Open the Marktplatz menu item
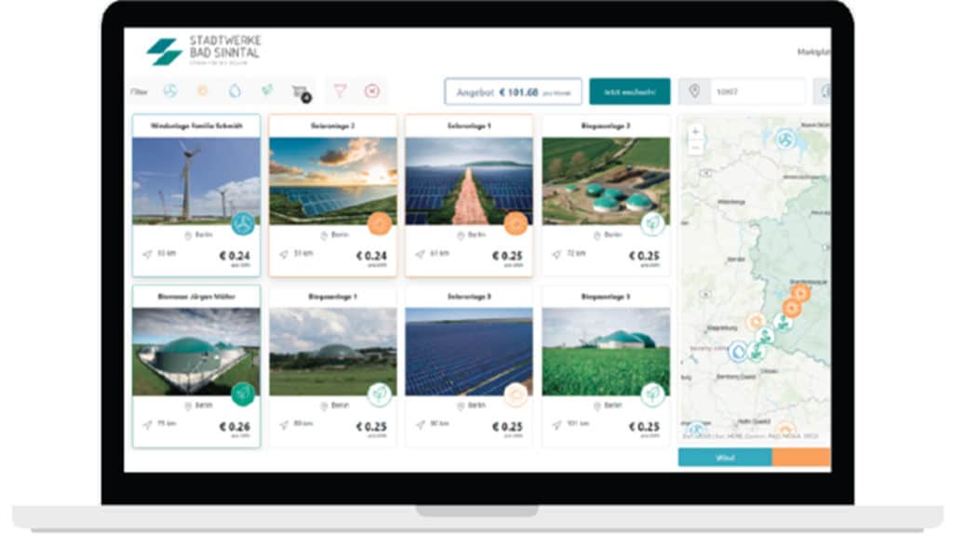Viewport: 953px width, 560px height. point(812,52)
